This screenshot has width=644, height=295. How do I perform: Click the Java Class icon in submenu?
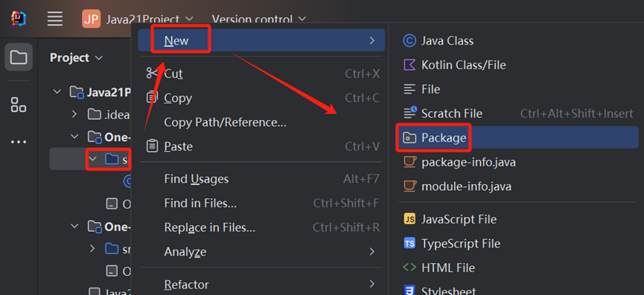point(409,41)
